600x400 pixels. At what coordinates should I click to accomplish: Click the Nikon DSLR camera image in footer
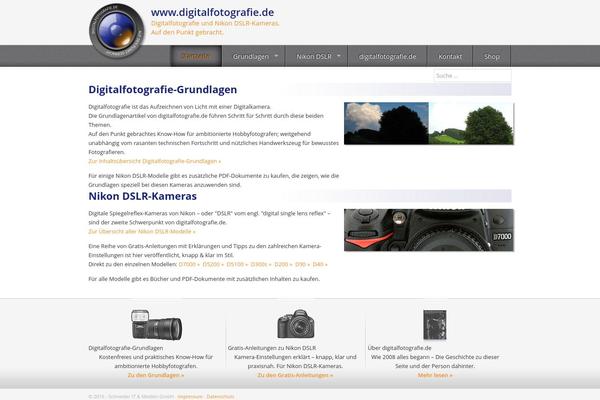296,324
